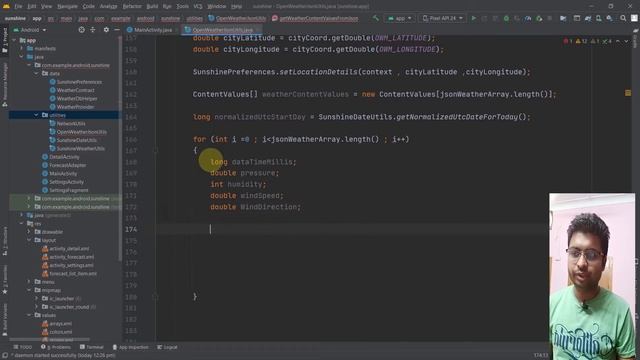Open the VCS menu
This screenshot has height=360, width=640.
(x=198, y=7)
